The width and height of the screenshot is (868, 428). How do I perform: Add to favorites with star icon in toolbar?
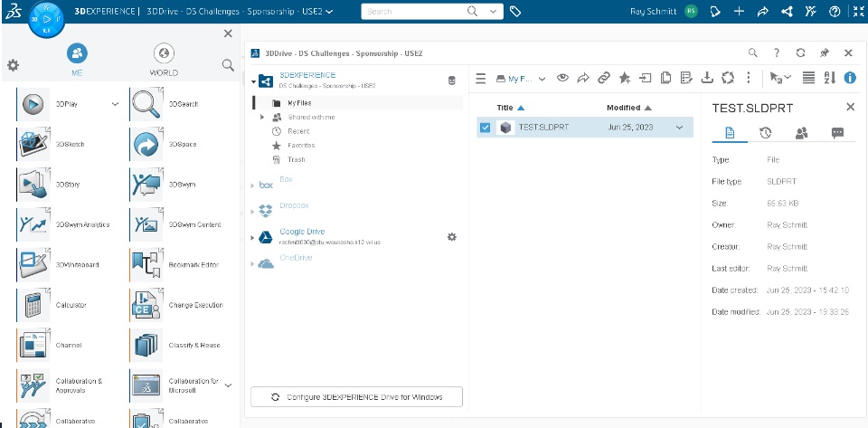625,78
